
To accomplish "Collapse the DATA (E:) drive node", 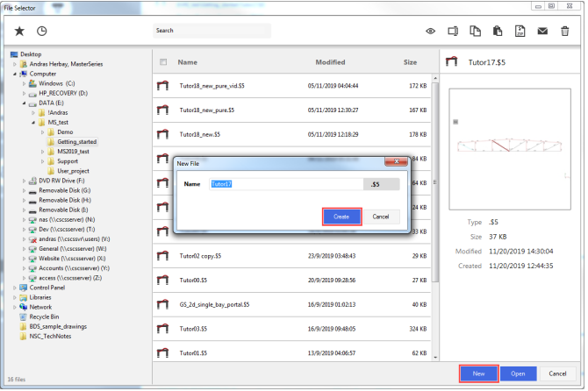I will [x=25, y=103].
